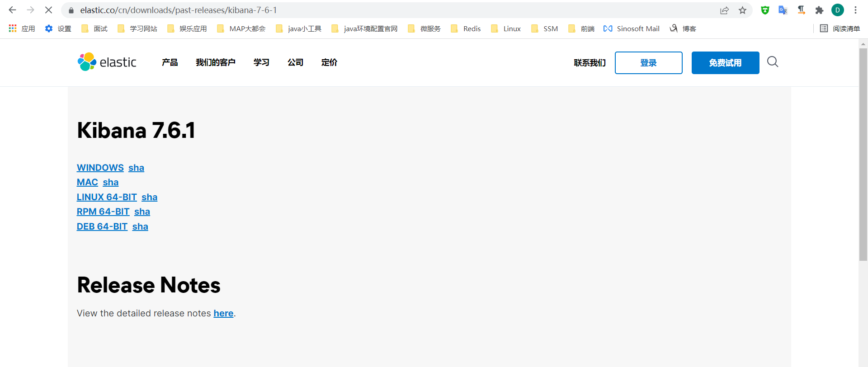Click the 登录 login button
The image size is (868, 367).
click(x=648, y=63)
